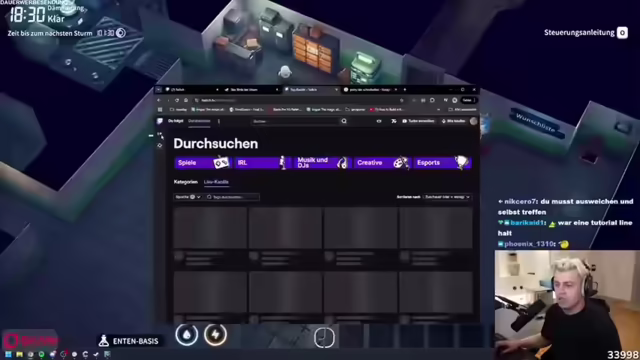This screenshot has height=360, width=640.
Task: Focus the Twitch search input field
Action: tap(296, 121)
